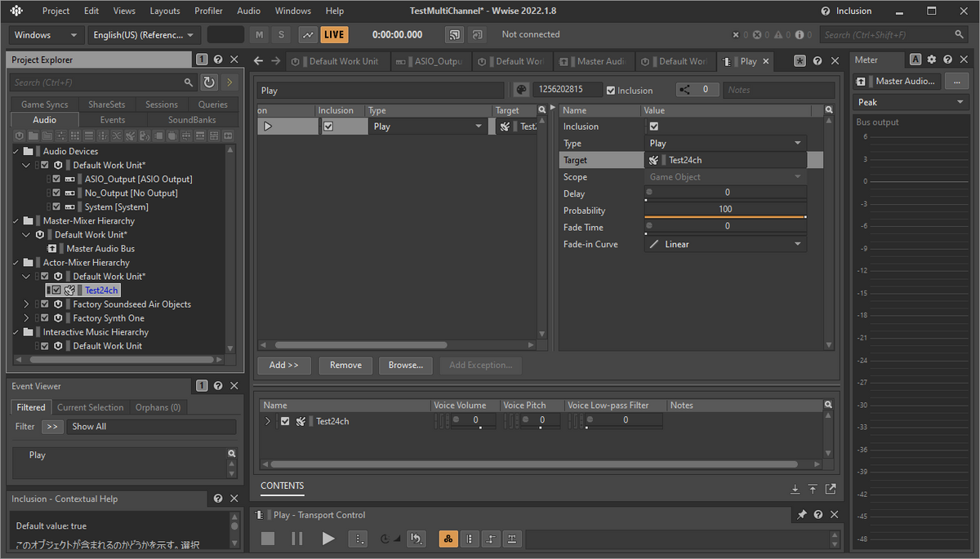Click the reset-all transport icon
The width and height of the screenshot is (980, 559).
click(x=416, y=539)
